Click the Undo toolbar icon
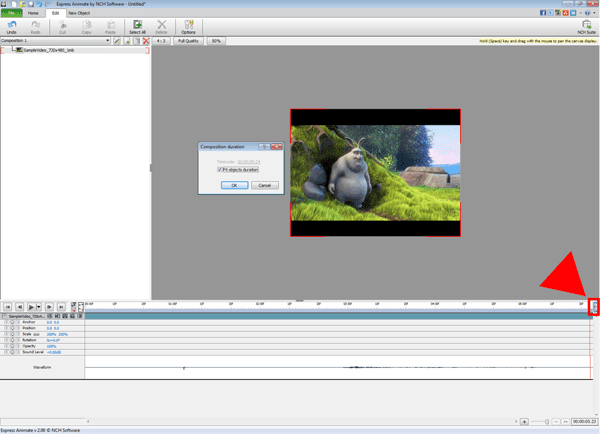 (11, 24)
